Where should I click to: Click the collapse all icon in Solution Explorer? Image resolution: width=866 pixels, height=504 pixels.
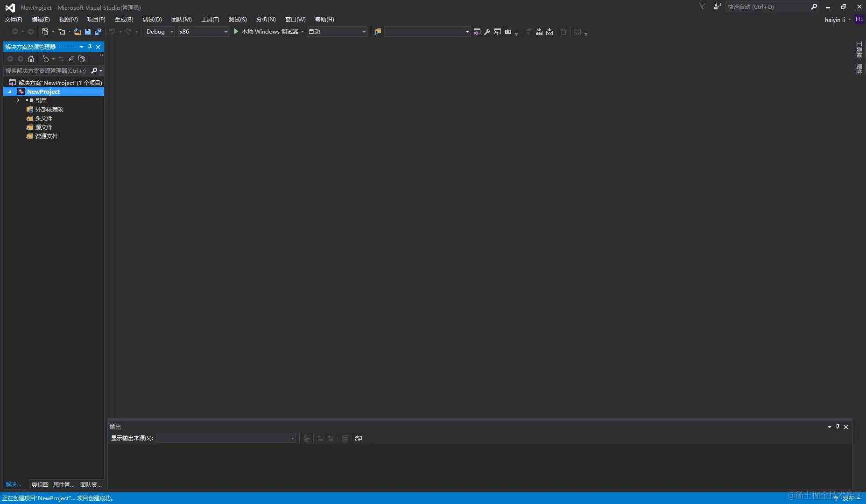coord(71,59)
